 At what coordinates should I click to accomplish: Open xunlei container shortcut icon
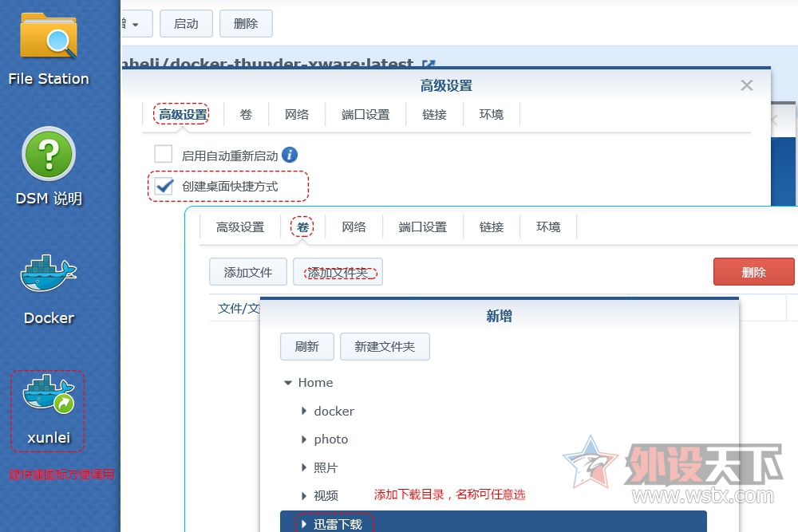tap(49, 392)
